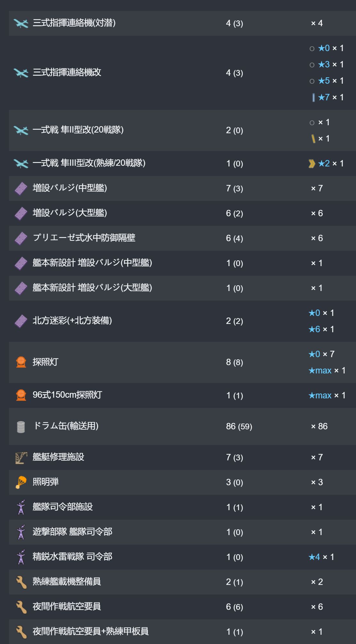
Task: Click the flare parachute icon beside 照明弾
Action: click(21, 482)
